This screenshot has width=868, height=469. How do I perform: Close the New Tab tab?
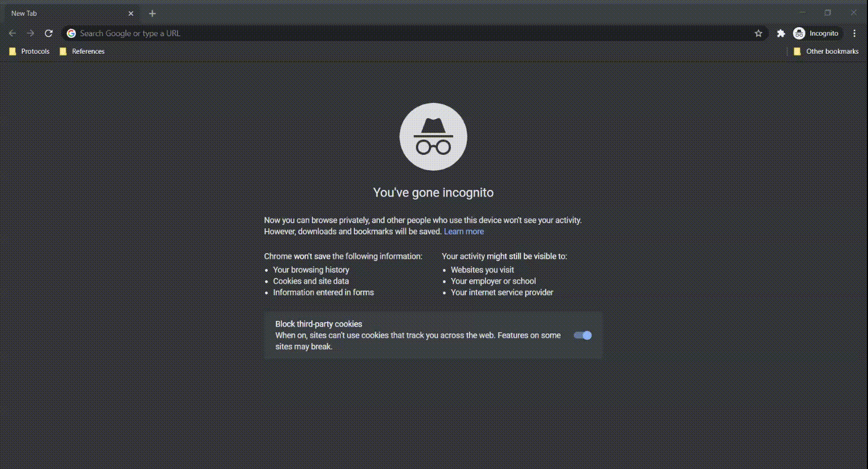tap(131, 13)
